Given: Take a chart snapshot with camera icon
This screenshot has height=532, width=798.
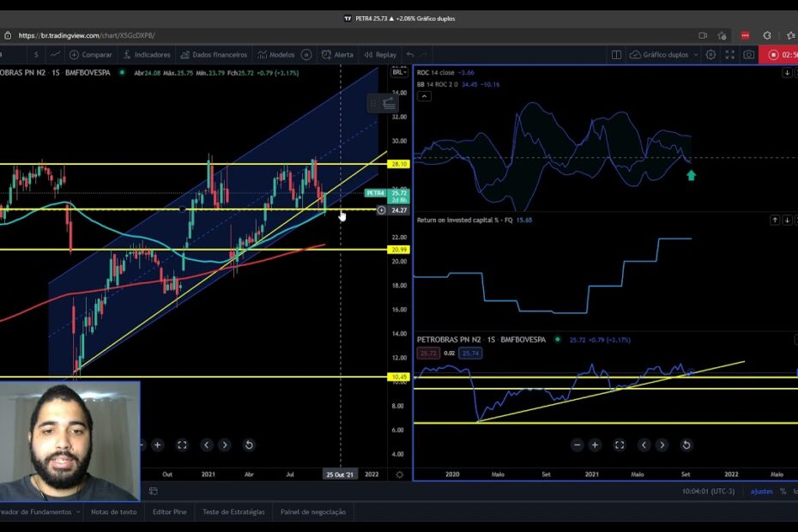Looking at the screenshot, I should click(749, 54).
